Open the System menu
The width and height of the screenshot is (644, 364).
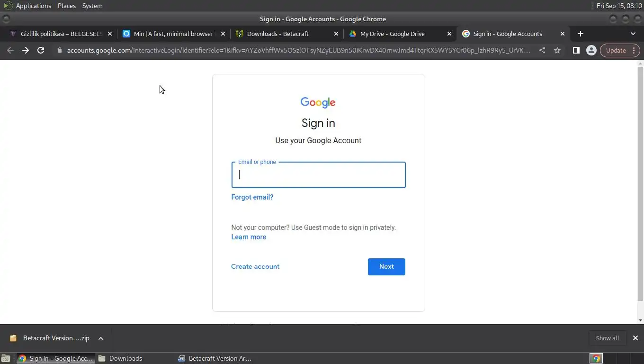pyautogui.click(x=92, y=6)
